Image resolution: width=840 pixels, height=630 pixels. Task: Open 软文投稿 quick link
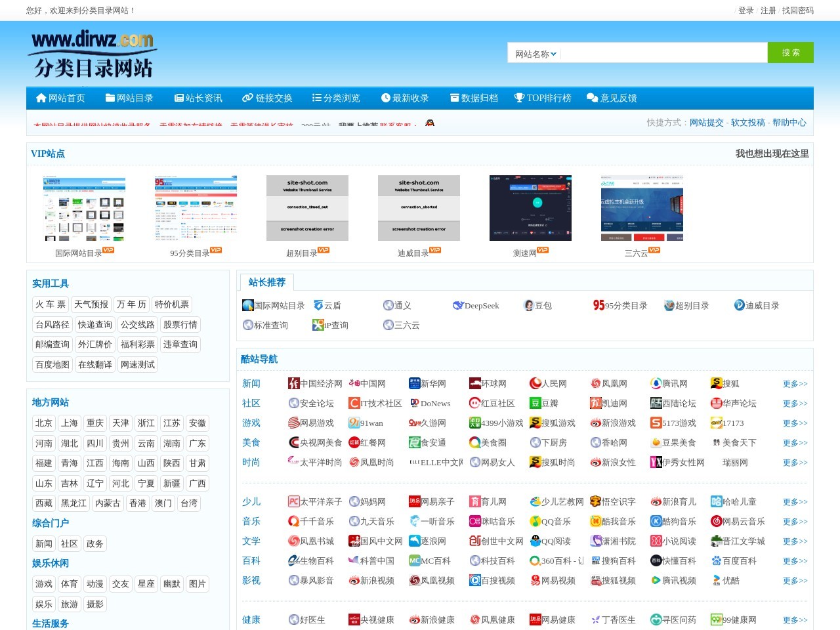[x=748, y=123]
